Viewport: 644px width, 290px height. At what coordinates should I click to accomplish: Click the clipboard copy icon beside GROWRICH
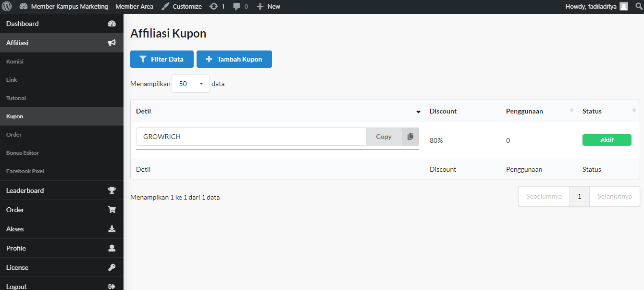pyautogui.click(x=410, y=137)
